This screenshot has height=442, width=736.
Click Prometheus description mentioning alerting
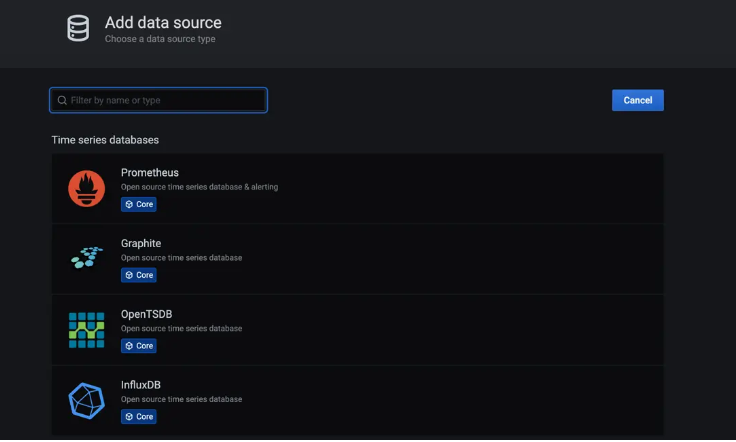coord(200,187)
